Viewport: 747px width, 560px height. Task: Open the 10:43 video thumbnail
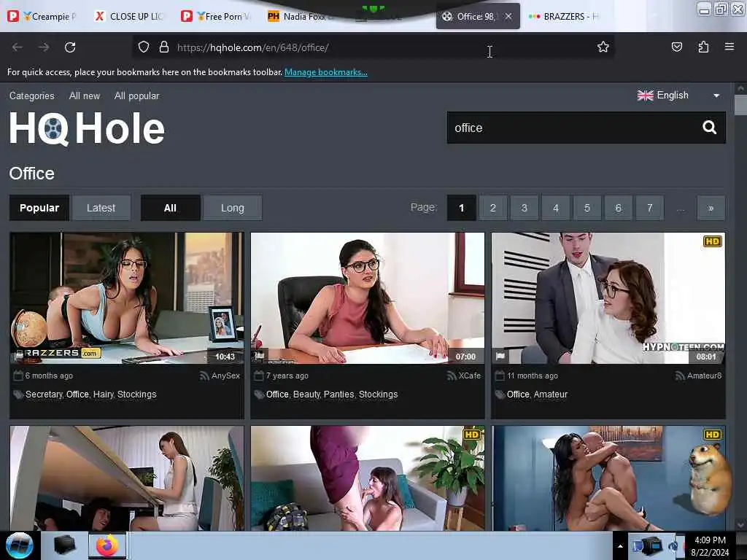(127, 298)
